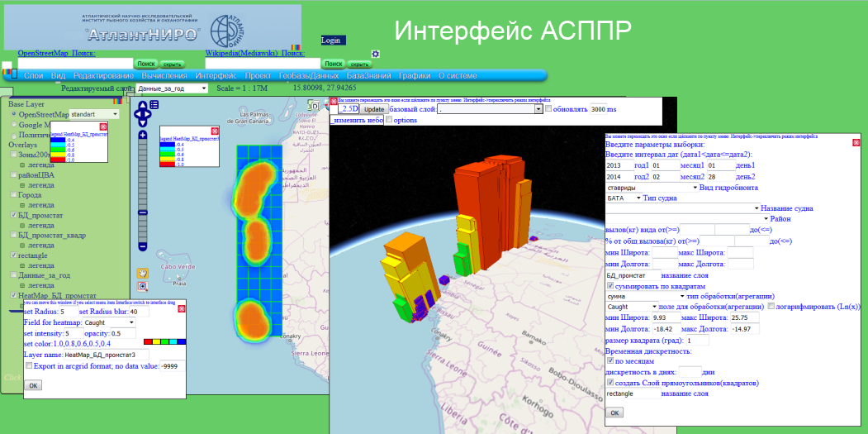The image size is (868, 434).
Task: Click Поиск button for OpenStreetMap search
Action: 146,64
